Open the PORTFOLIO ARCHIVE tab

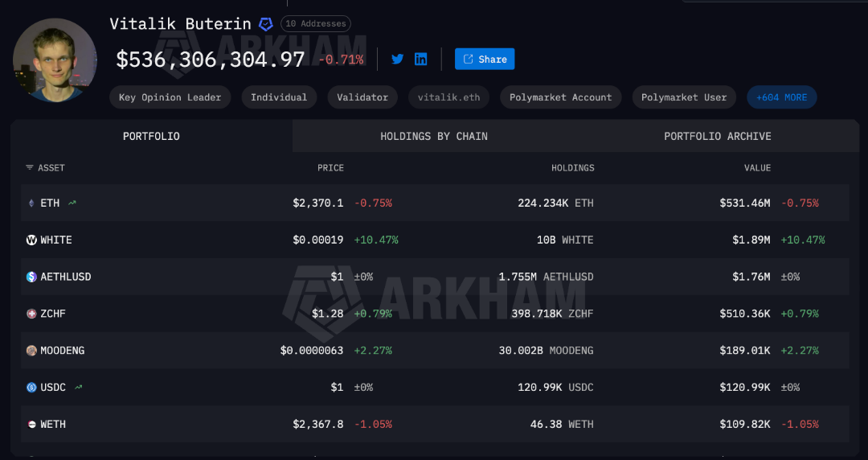[x=718, y=137]
